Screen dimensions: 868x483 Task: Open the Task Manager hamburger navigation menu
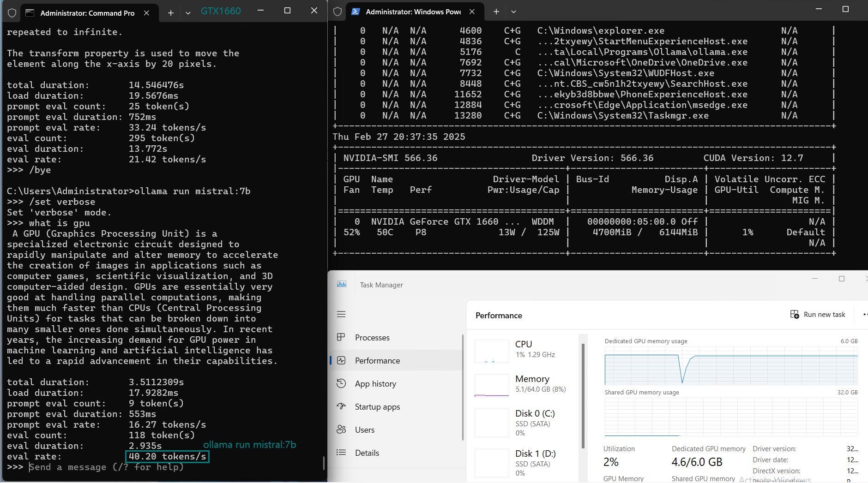tap(341, 314)
